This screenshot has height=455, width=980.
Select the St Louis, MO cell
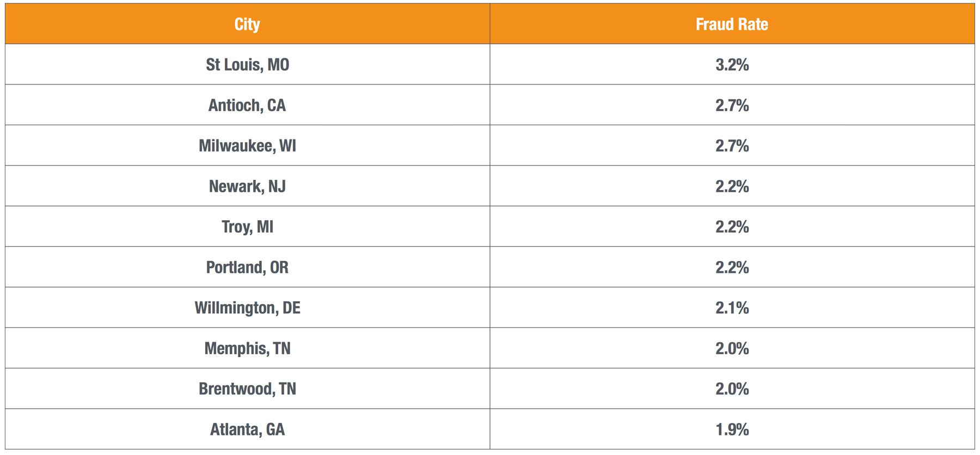coord(247,64)
